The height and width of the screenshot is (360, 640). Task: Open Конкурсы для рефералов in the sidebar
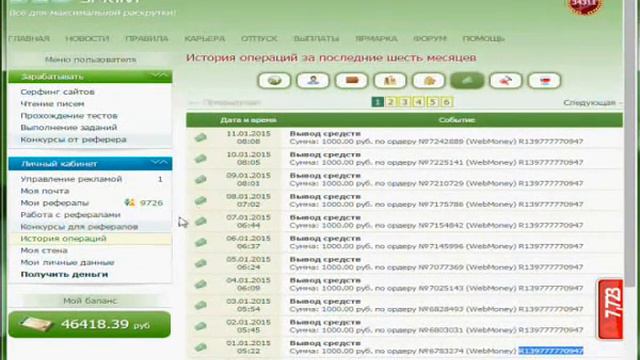[79, 227]
